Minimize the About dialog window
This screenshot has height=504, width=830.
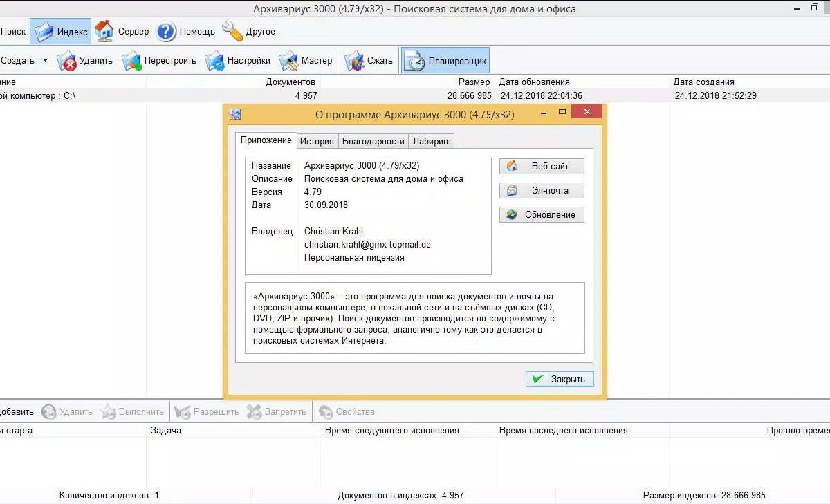click(x=545, y=112)
